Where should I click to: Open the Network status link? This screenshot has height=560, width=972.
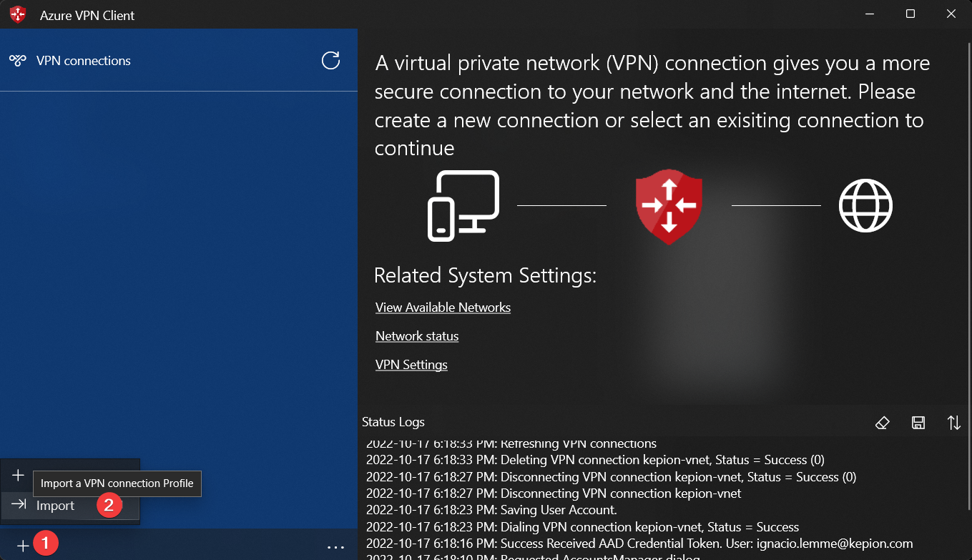click(417, 336)
